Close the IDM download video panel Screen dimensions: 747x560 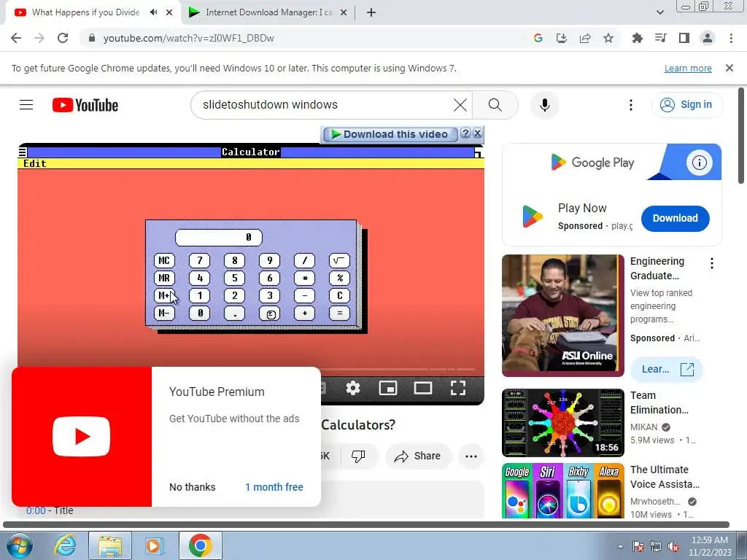477,134
